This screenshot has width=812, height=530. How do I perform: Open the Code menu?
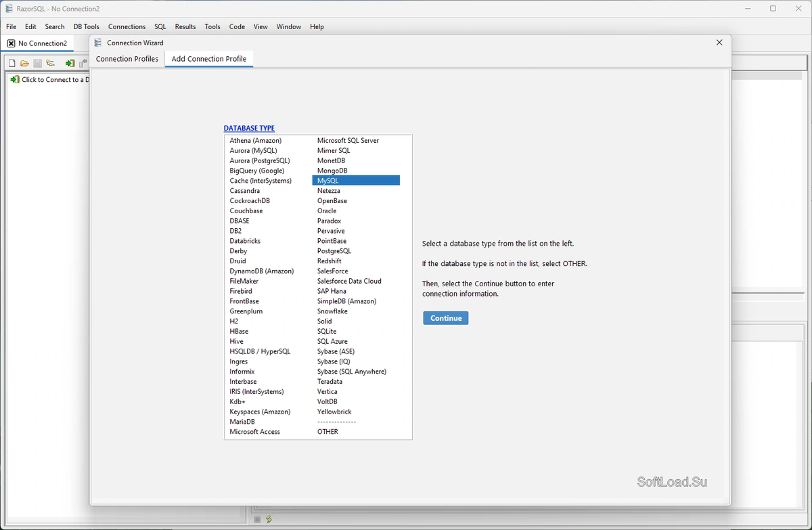[237, 26]
